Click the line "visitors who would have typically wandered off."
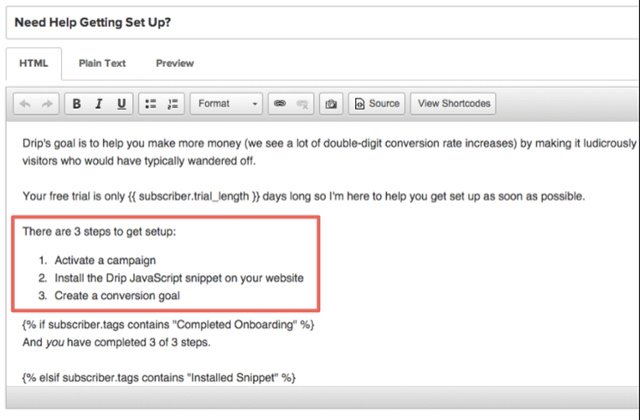Image resolution: width=640 pixels, height=420 pixels. point(139,161)
